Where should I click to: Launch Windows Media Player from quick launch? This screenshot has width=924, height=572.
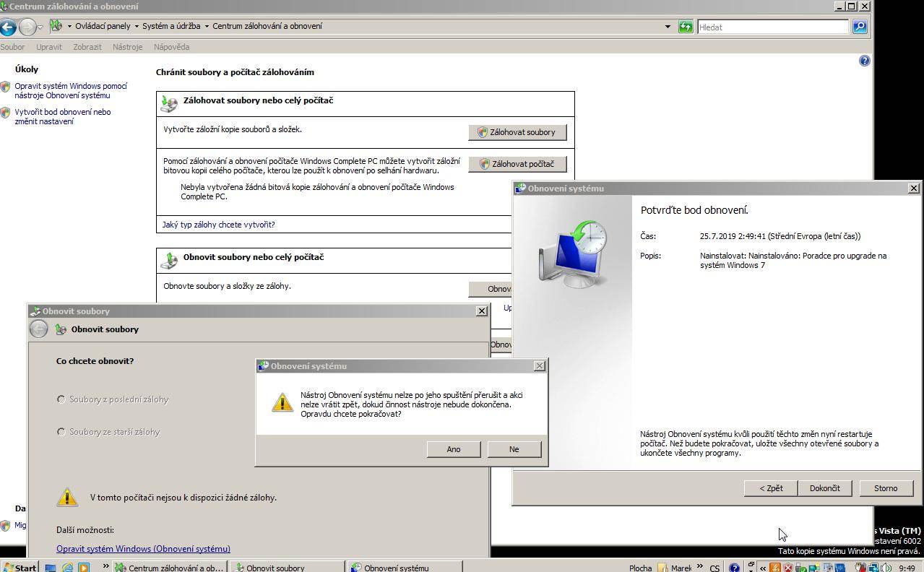click(84, 568)
